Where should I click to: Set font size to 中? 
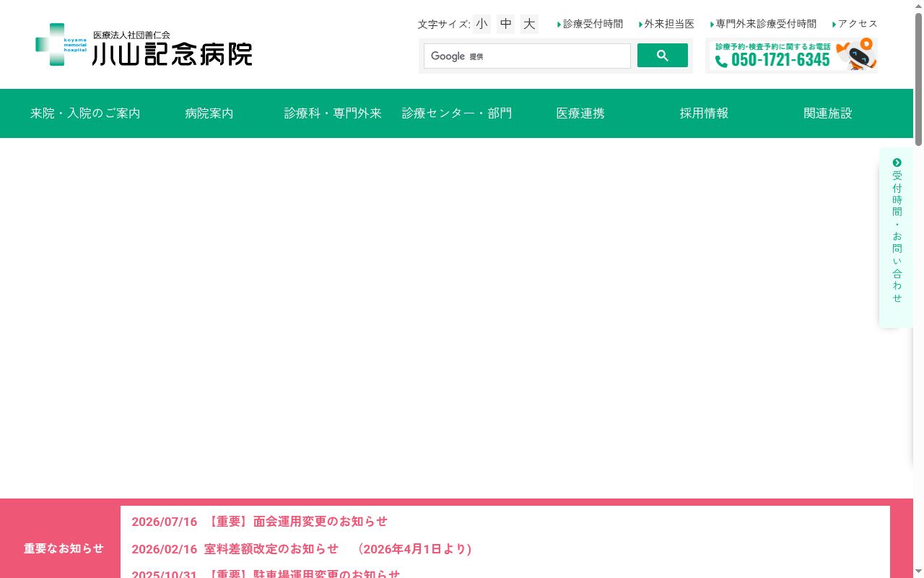[x=506, y=24]
